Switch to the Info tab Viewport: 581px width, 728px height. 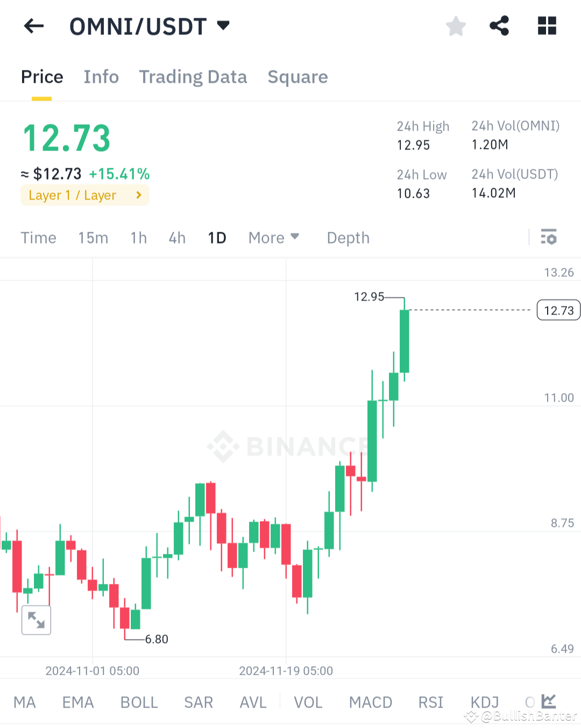[101, 77]
